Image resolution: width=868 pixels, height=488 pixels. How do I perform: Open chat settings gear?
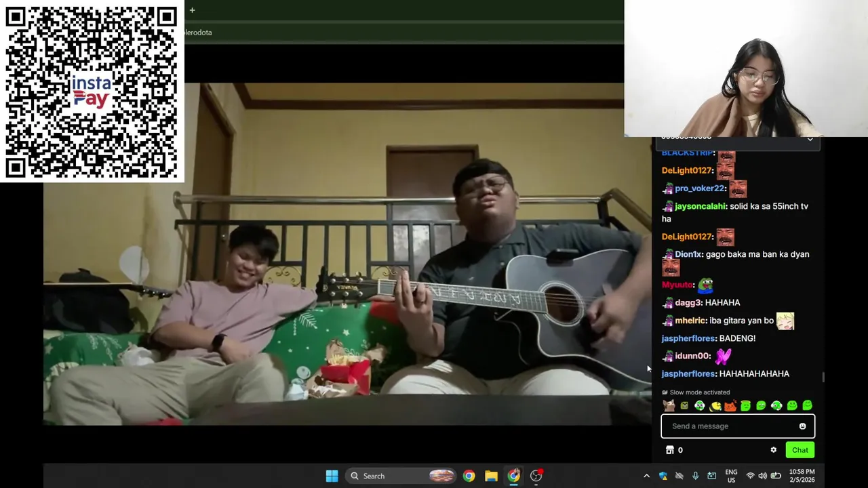coord(773,450)
